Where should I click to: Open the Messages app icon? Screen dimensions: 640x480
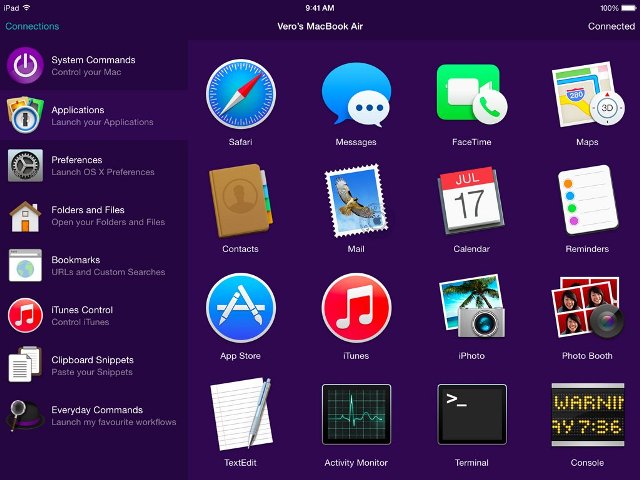click(x=356, y=94)
